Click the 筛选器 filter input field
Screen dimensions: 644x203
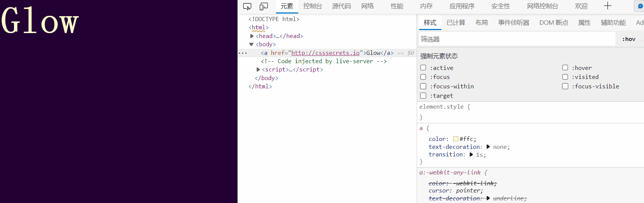click(x=517, y=39)
